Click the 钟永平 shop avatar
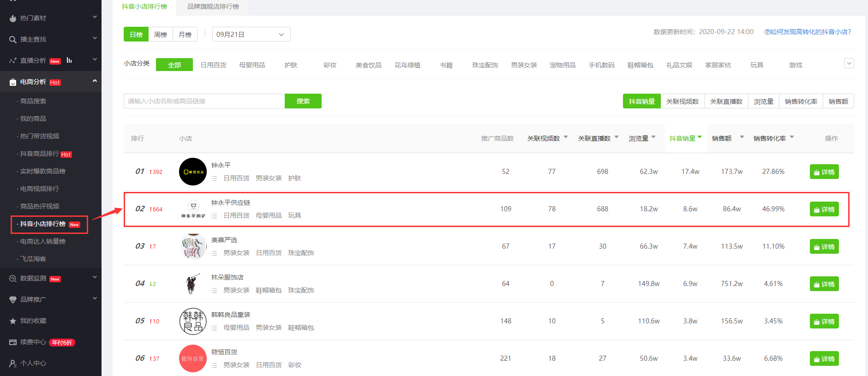 [x=193, y=172]
